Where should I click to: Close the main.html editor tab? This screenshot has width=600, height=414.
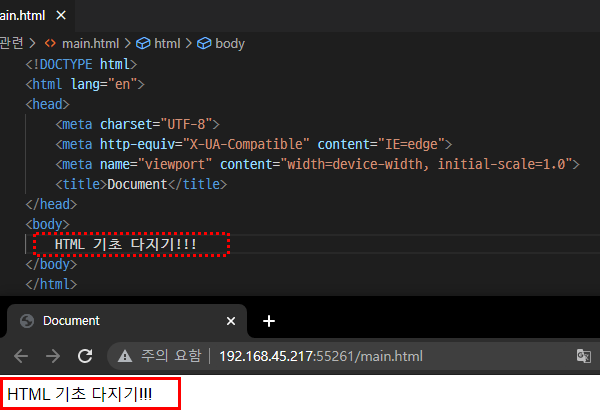61,16
